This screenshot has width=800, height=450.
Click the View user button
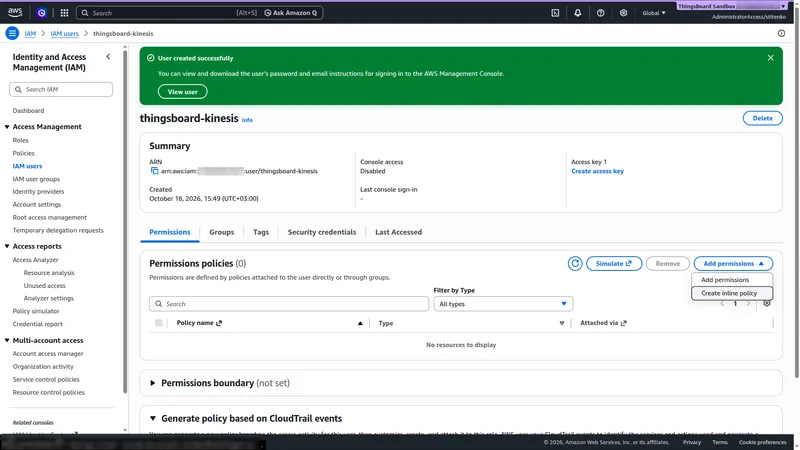pos(183,92)
